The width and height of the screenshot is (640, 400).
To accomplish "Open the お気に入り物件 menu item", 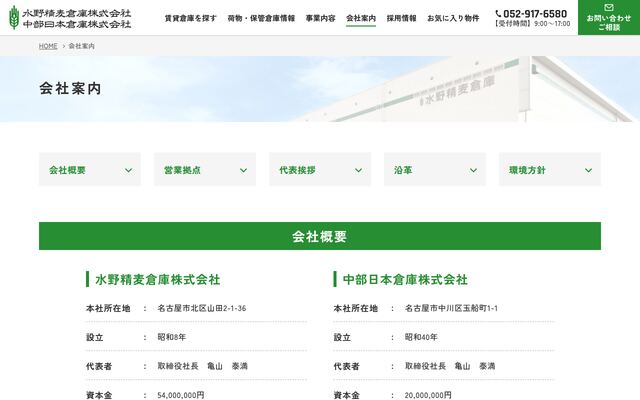I will [453, 18].
